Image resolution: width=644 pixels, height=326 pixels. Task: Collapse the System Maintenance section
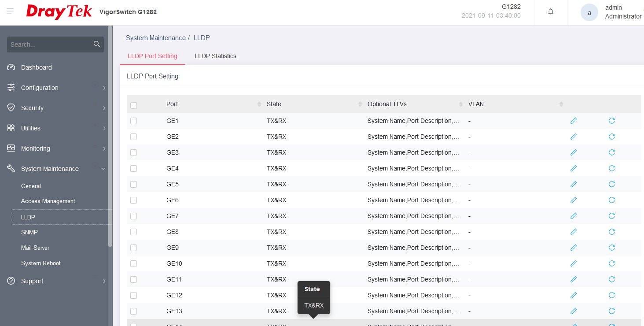pos(50,169)
